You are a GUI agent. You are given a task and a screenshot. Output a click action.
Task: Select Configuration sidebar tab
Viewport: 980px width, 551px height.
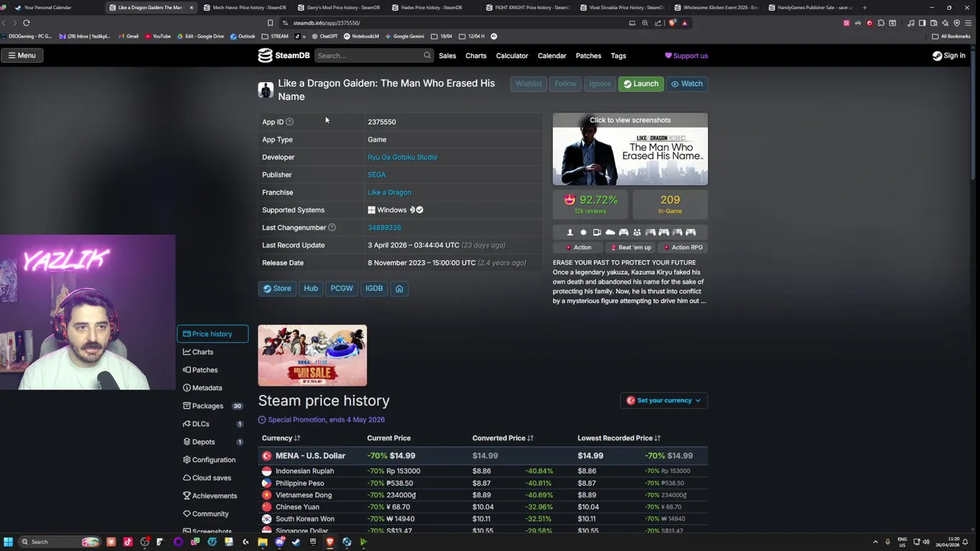214,460
